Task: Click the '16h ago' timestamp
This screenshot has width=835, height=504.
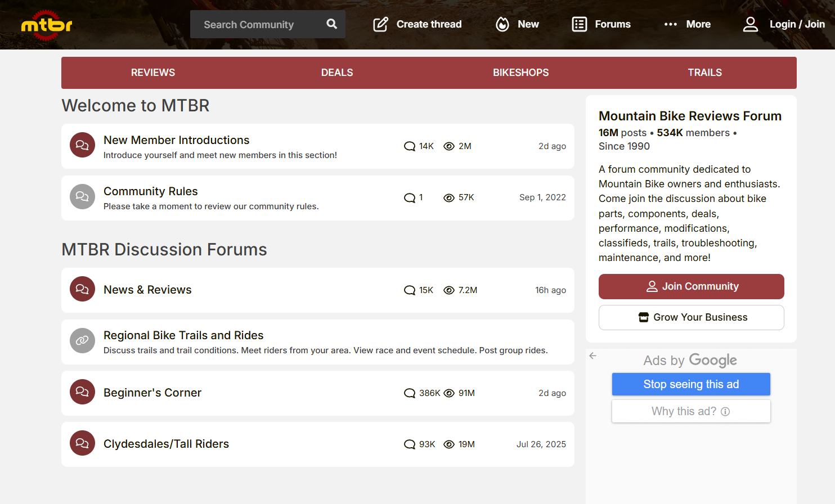Action: (x=550, y=290)
